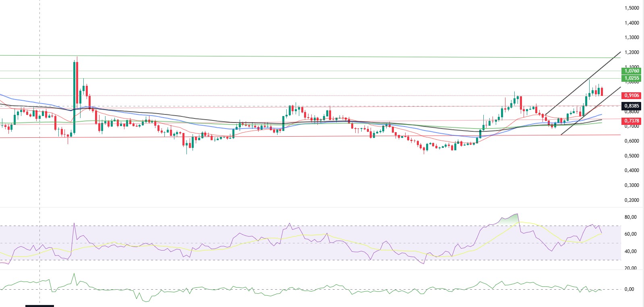Click the green shaded RSI overbought peak

pyautogui.click(x=509, y=220)
